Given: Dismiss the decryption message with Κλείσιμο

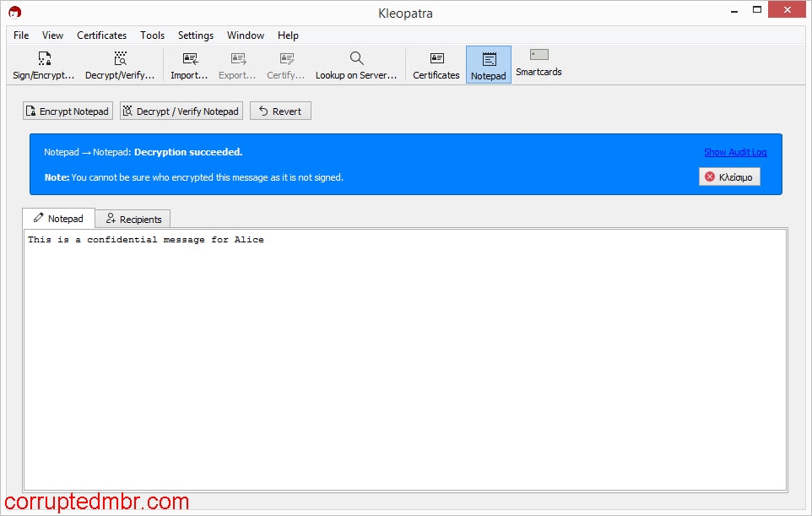Looking at the screenshot, I should coord(729,177).
